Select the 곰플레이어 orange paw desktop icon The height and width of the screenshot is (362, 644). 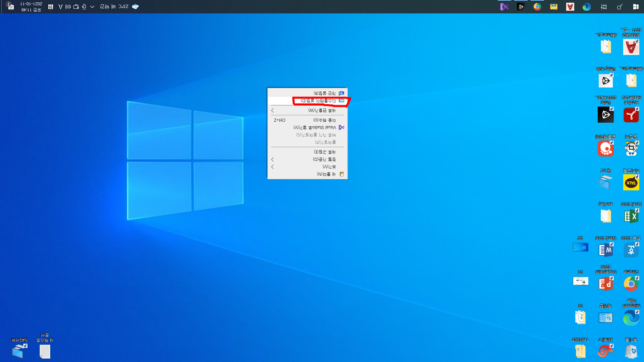(x=606, y=145)
